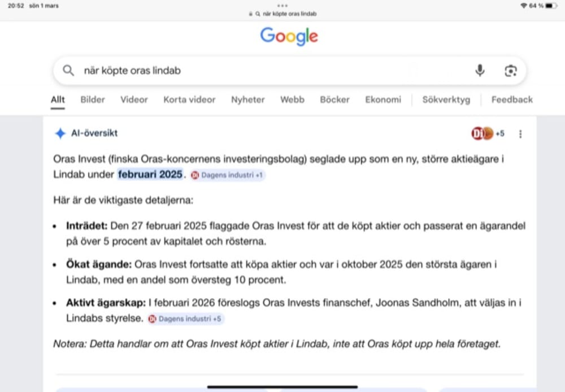Image resolution: width=565 pixels, height=392 pixels.
Task: Click the Feedback link
Action: [512, 99]
